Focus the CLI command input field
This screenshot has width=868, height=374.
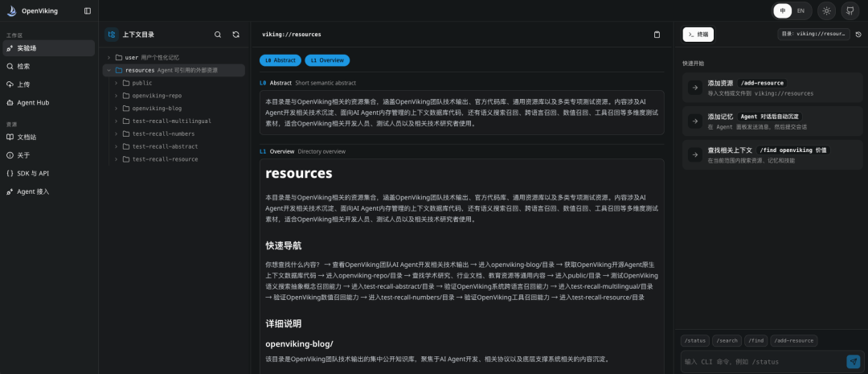[x=763, y=362]
